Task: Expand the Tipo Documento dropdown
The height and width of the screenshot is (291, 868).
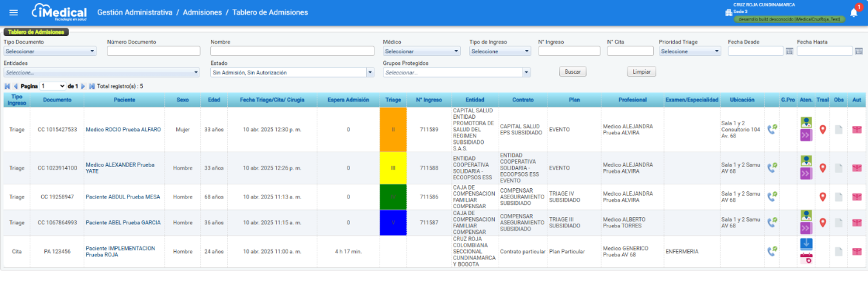Action: (x=50, y=51)
